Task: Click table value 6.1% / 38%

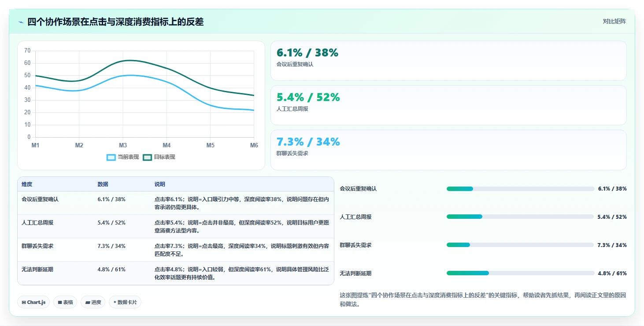Action: click(111, 199)
